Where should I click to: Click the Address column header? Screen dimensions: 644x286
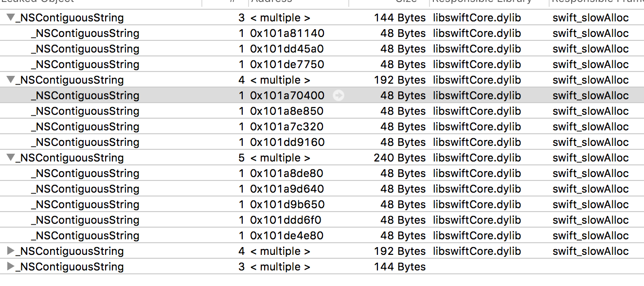298,2
